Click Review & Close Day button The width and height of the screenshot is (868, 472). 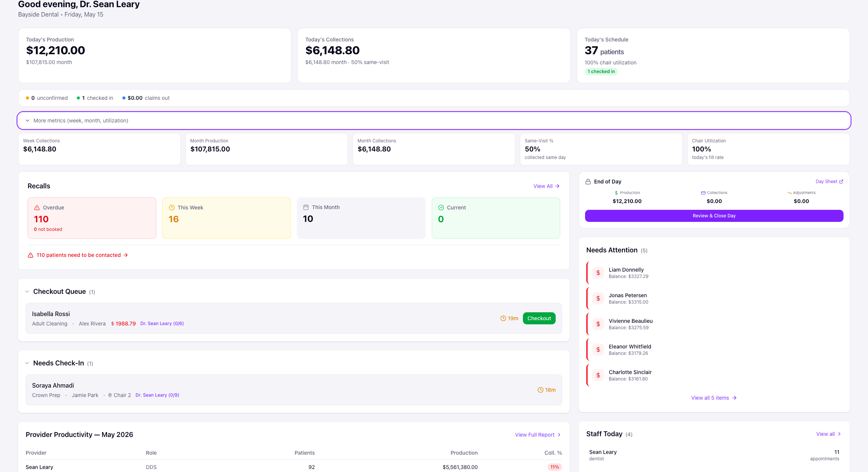[714, 216]
